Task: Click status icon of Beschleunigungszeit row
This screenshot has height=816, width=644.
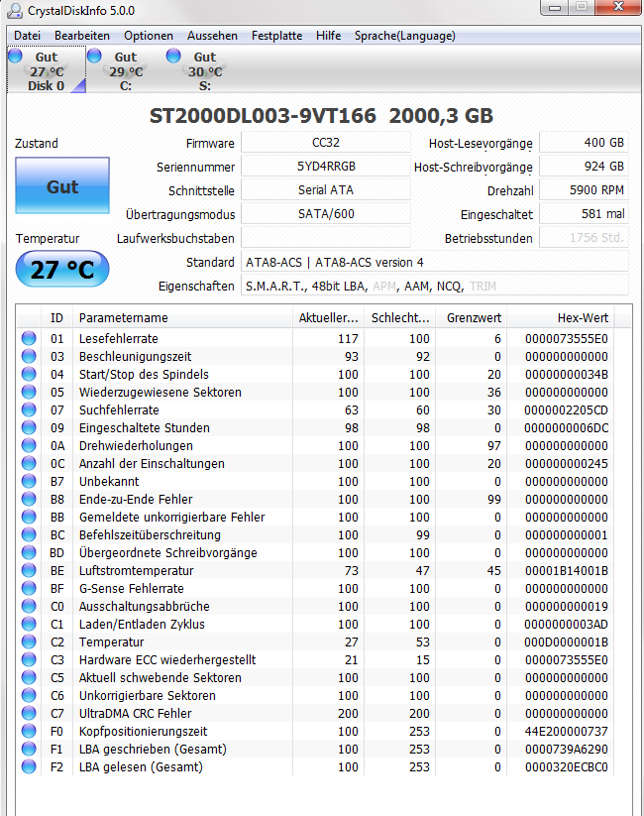Action: tap(29, 356)
